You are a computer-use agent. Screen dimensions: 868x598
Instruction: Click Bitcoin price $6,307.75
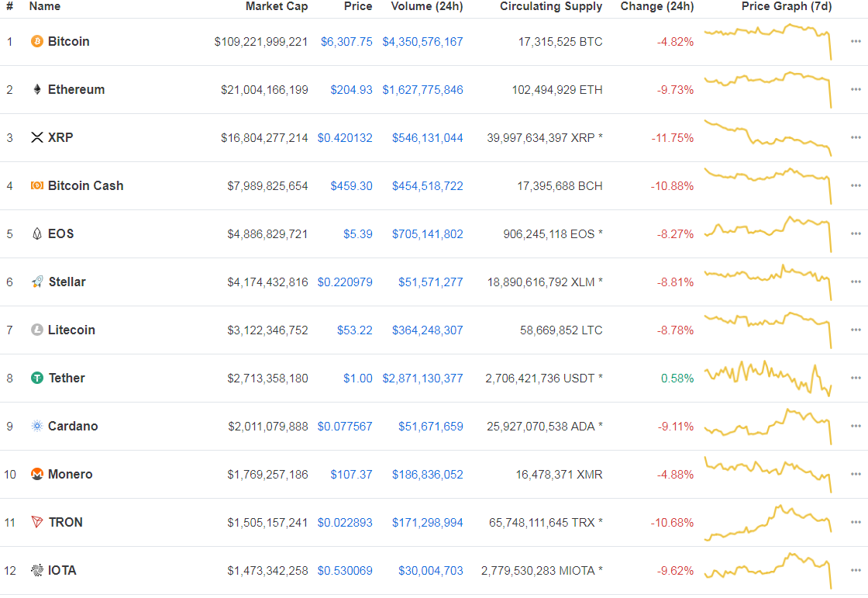[346, 42]
